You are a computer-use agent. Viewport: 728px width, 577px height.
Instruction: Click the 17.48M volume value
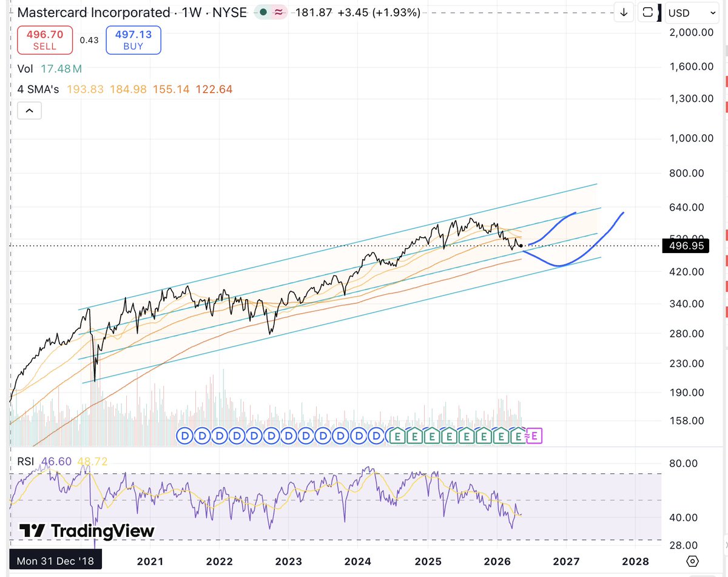pos(61,70)
